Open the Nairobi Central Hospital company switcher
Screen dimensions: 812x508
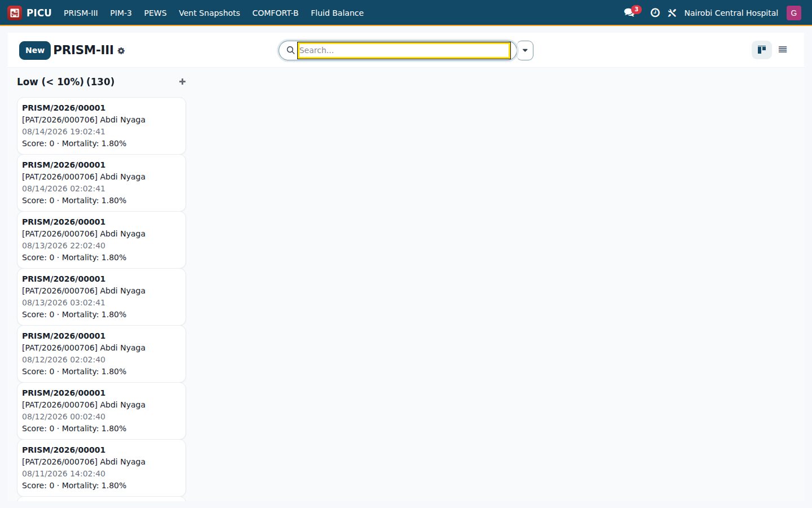pyautogui.click(x=731, y=12)
